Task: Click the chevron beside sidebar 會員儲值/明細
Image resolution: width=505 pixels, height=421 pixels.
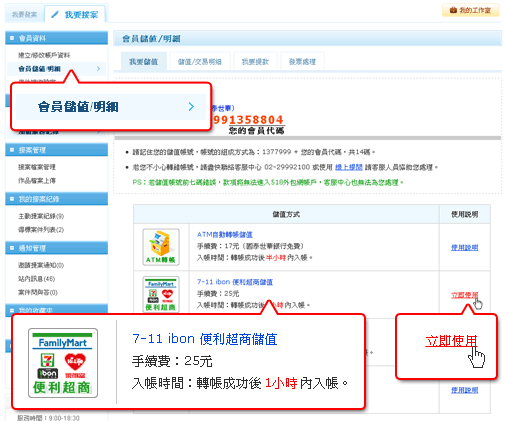Action: (98, 69)
